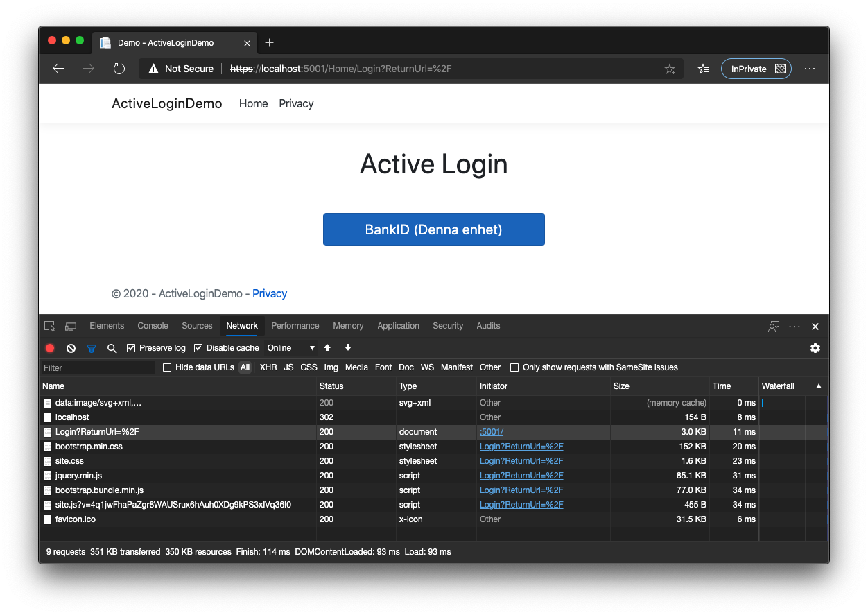The height and width of the screenshot is (615, 868).
Task: Switch to the Security tab
Action: coord(448,326)
